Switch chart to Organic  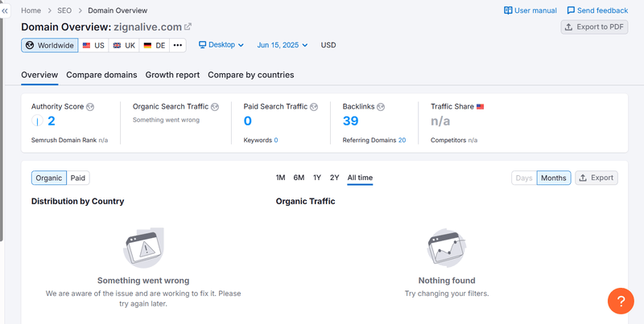pos(49,178)
